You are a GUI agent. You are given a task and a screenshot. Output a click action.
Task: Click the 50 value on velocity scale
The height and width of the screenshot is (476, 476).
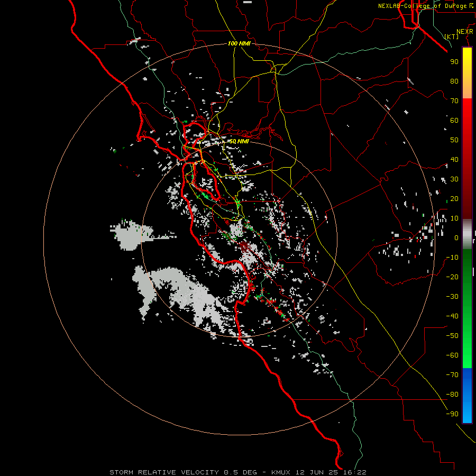(x=454, y=140)
